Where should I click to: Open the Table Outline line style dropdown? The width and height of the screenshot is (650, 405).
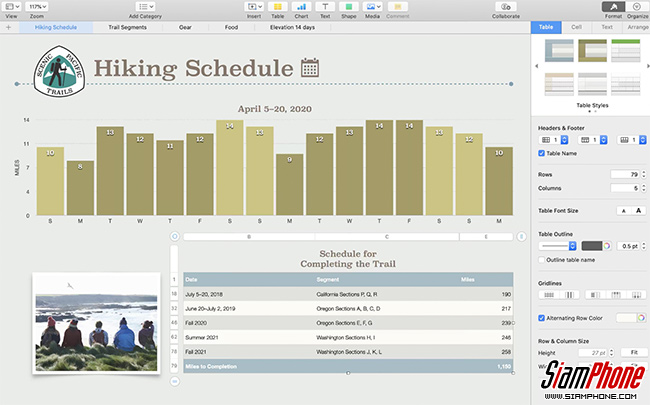(558, 246)
